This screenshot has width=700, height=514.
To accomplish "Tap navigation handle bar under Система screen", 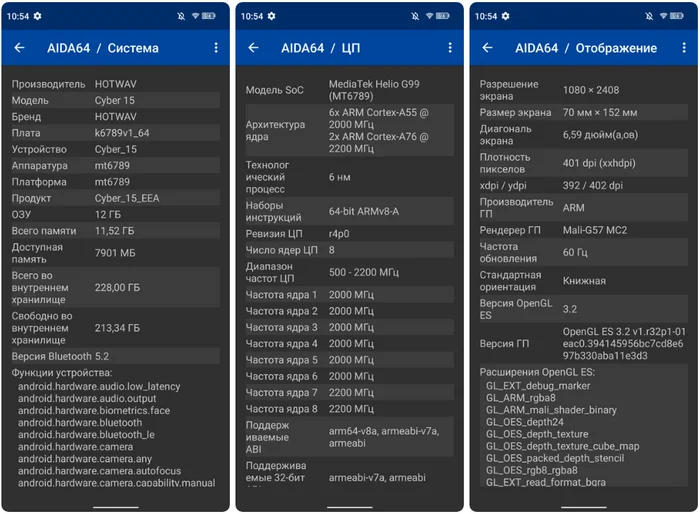I will (x=116, y=507).
